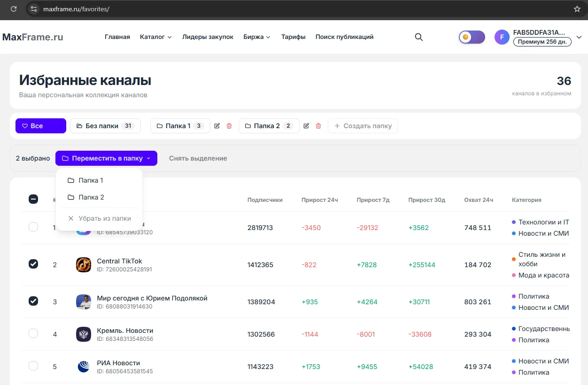
Task: Click the MaxFrame.ru logo
Action: coord(33,37)
